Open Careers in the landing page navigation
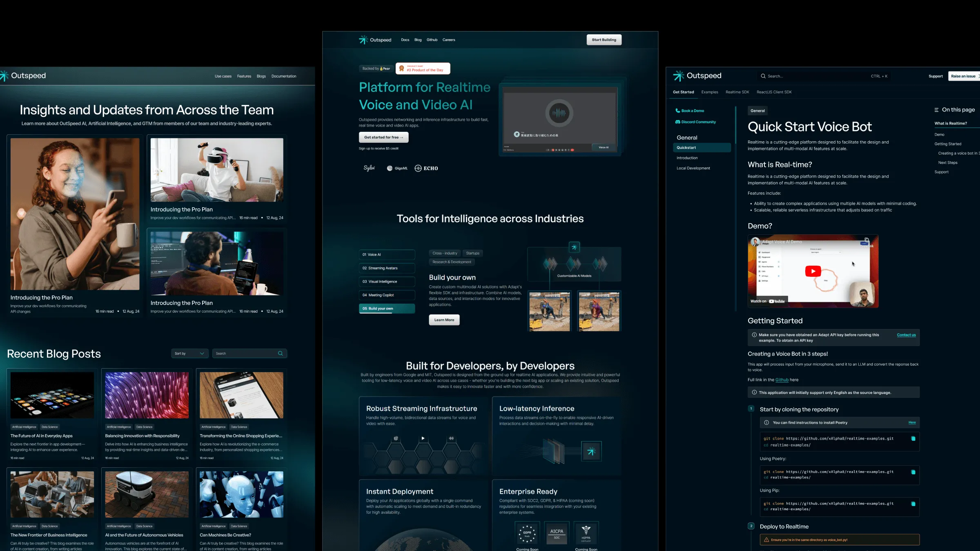The height and width of the screenshot is (551, 980). [449, 40]
